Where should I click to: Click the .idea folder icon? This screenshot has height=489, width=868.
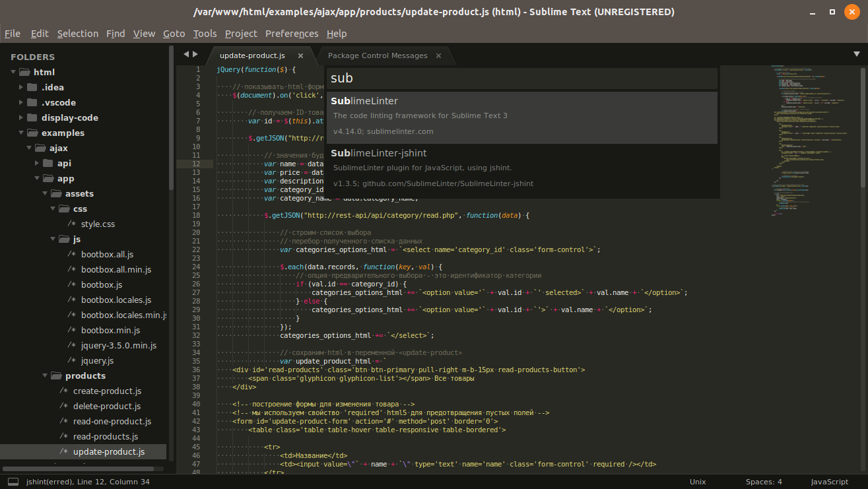coord(32,87)
